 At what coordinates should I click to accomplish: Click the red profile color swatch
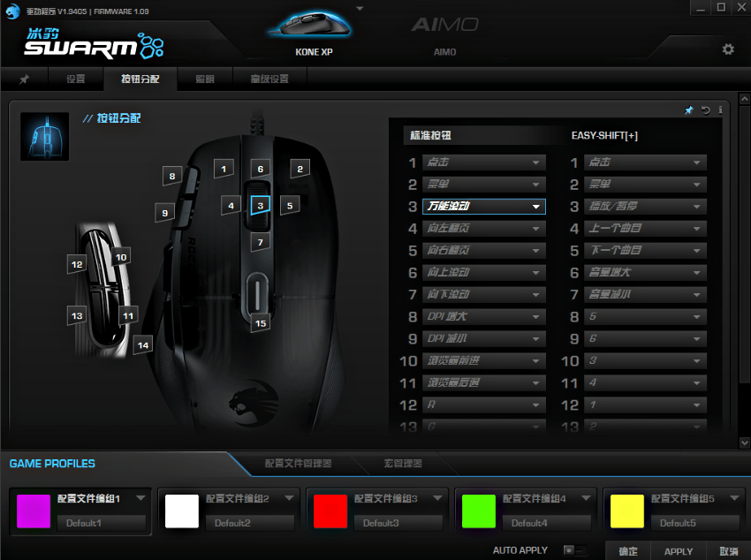click(x=330, y=511)
